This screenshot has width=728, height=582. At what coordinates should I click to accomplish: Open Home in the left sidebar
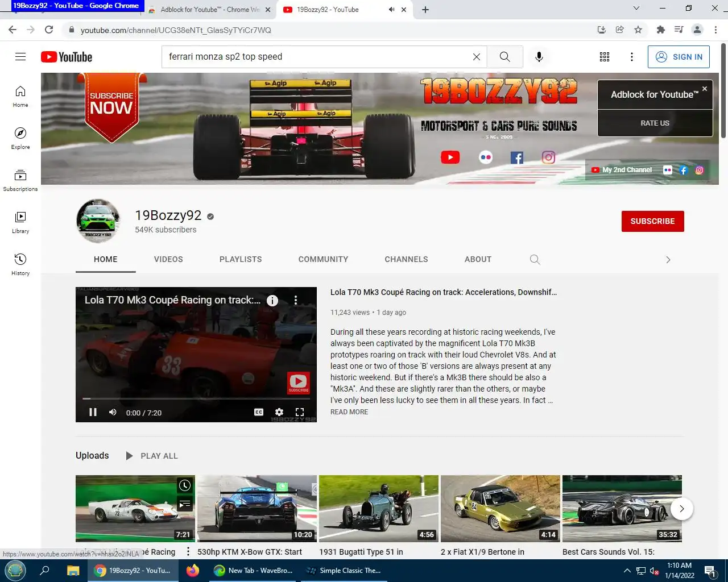click(x=20, y=96)
